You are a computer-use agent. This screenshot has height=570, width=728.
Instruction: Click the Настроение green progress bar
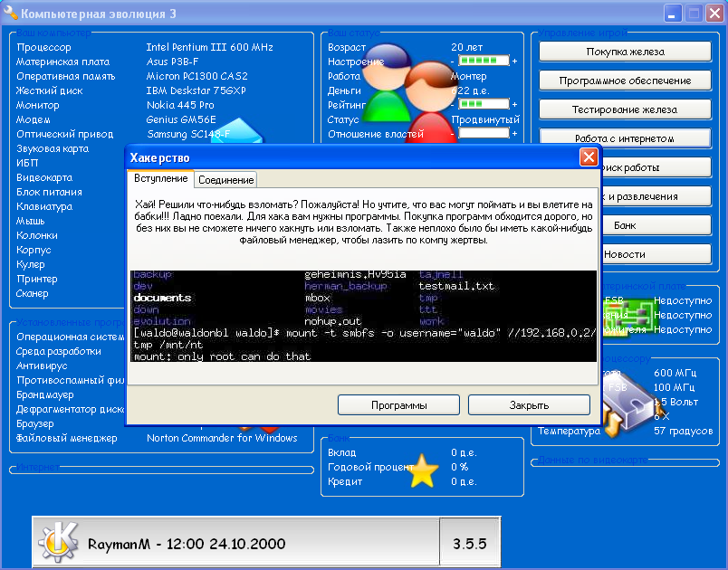tap(484, 61)
